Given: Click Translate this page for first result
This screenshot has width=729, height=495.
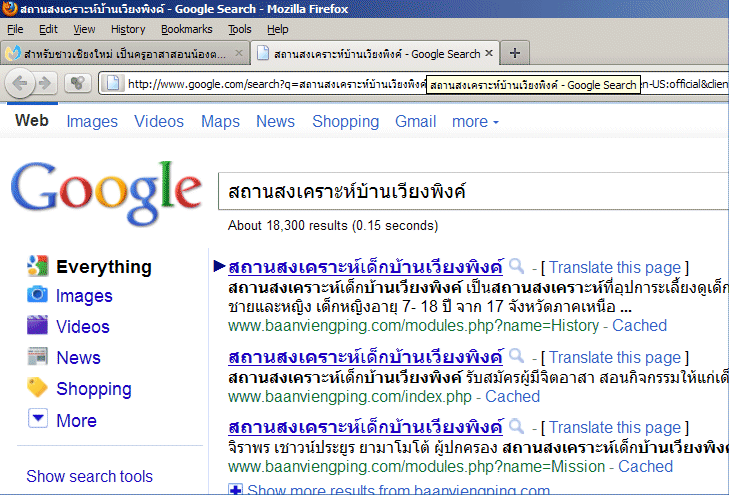Looking at the screenshot, I should pos(615,268).
